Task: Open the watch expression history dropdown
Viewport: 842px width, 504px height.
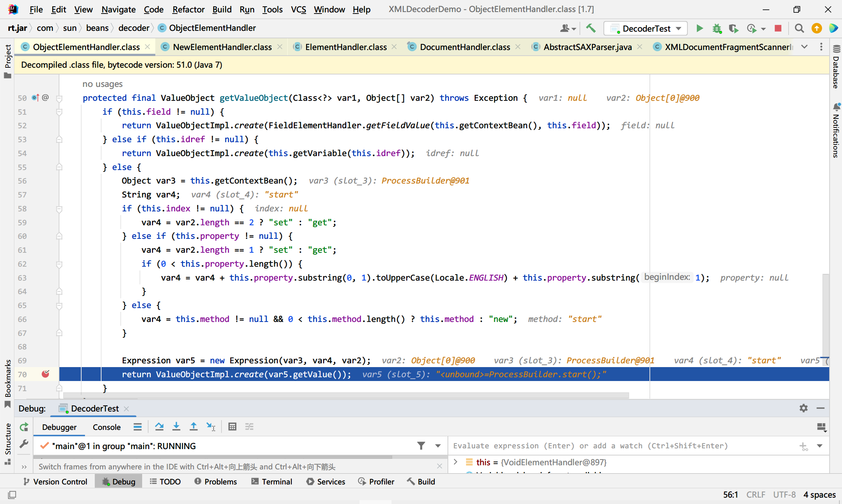Action: [820, 446]
